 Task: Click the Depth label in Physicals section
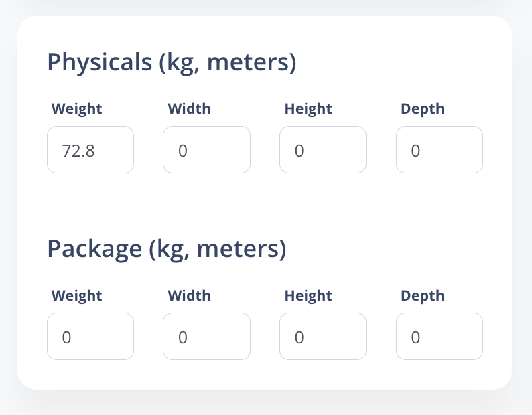coord(422,108)
